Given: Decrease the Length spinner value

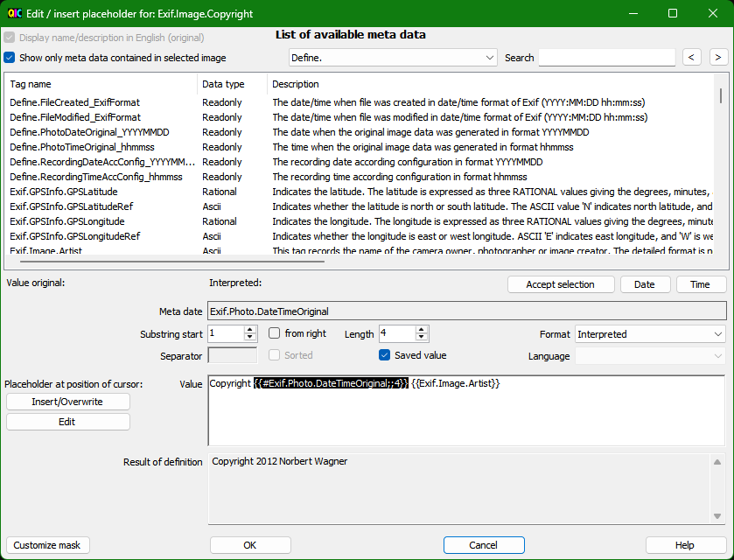Looking at the screenshot, I should click(422, 337).
